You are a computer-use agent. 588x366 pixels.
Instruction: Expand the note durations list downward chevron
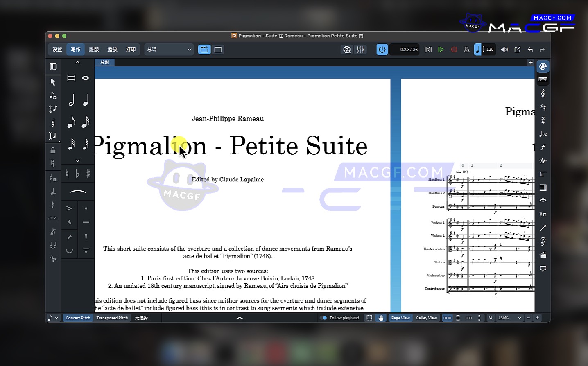(x=77, y=160)
